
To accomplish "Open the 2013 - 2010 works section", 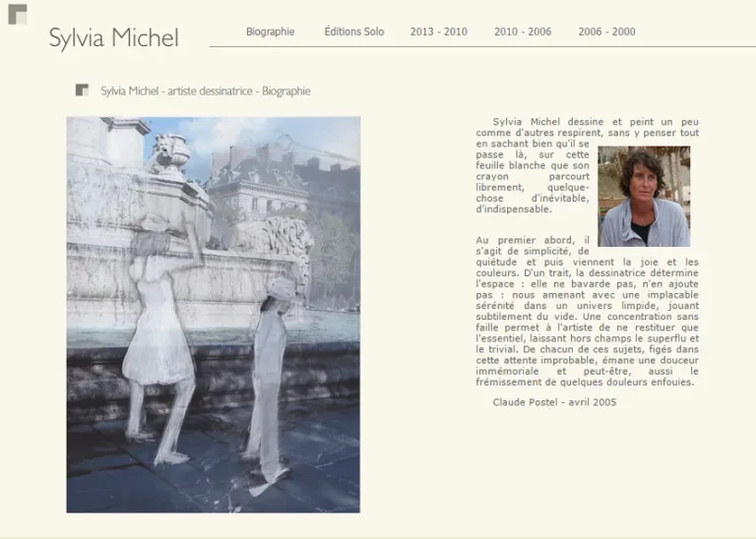I will (439, 31).
